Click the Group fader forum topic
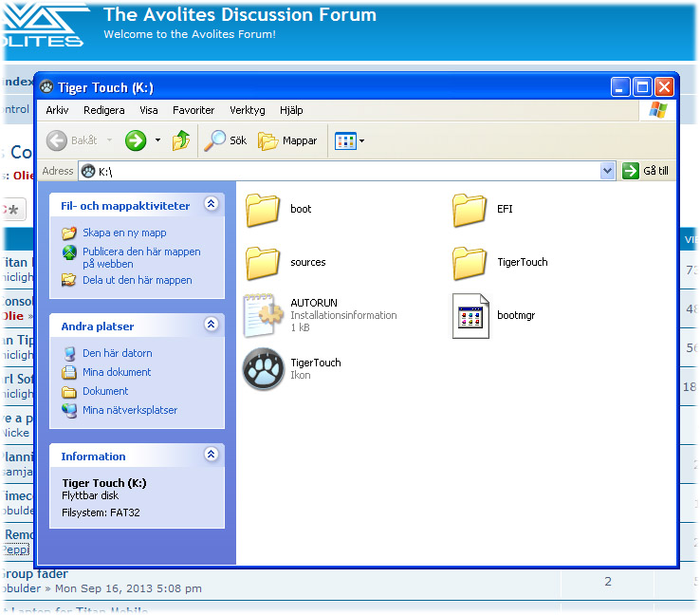This screenshot has width=700, height=615. tap(35, 574)
